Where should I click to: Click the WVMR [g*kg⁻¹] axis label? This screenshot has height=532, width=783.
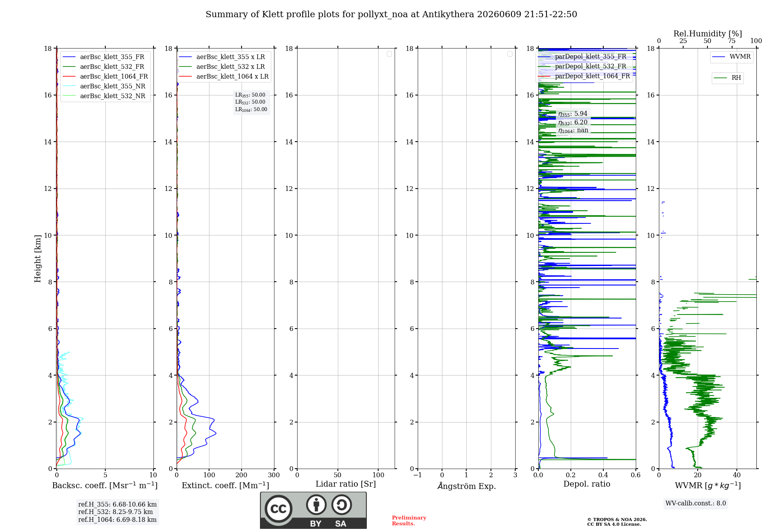coord(708,485)
